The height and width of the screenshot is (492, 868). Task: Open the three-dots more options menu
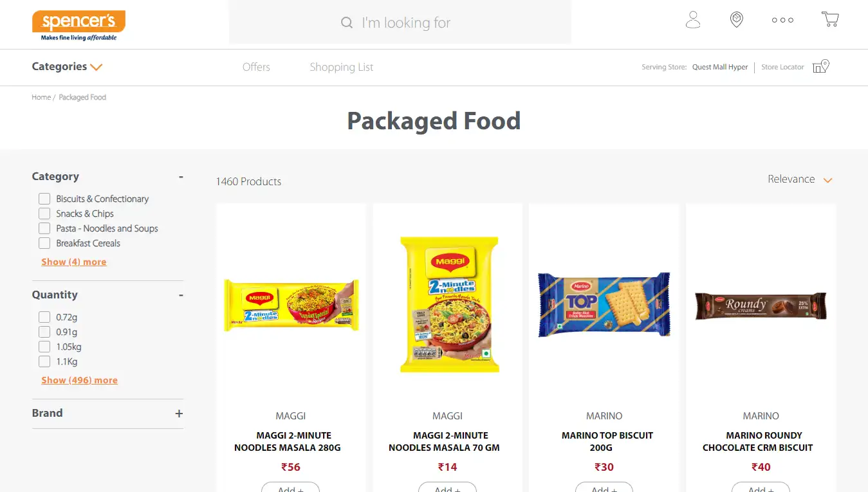[782, 20]
